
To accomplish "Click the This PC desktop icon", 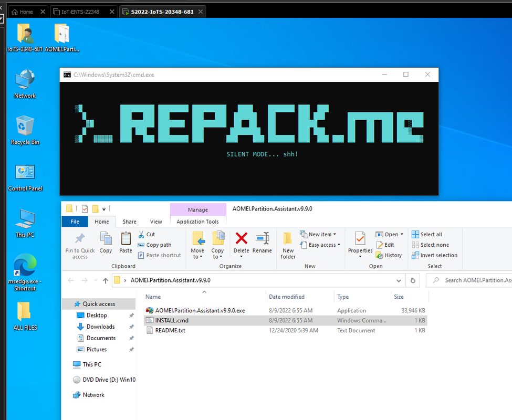I will coord(25,224).
